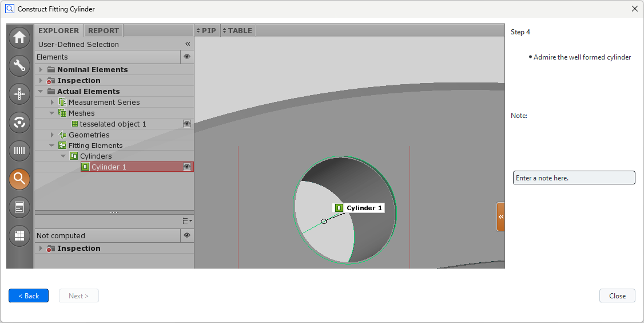Click the grid tiles sidebar icon
The width and height of the screenshot is (644, 323).
pos(19,235)
